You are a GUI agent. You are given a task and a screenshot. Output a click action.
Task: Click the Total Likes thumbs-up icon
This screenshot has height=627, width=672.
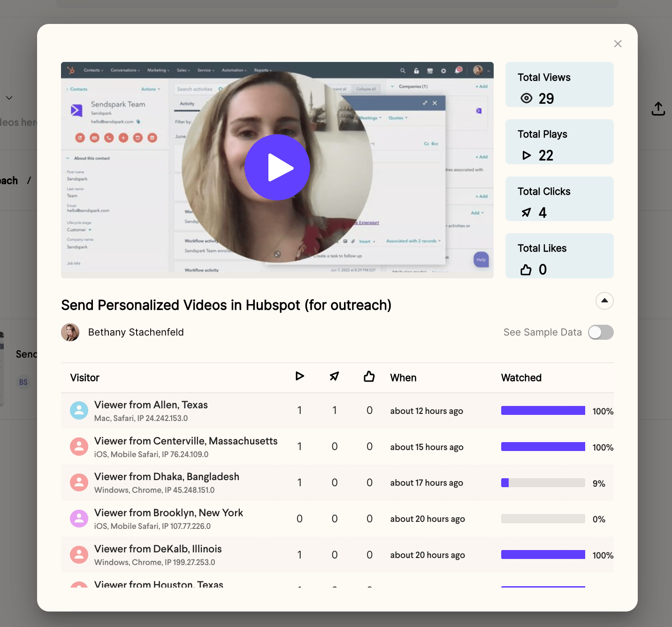pyautogui.click(x=526, y=269)
